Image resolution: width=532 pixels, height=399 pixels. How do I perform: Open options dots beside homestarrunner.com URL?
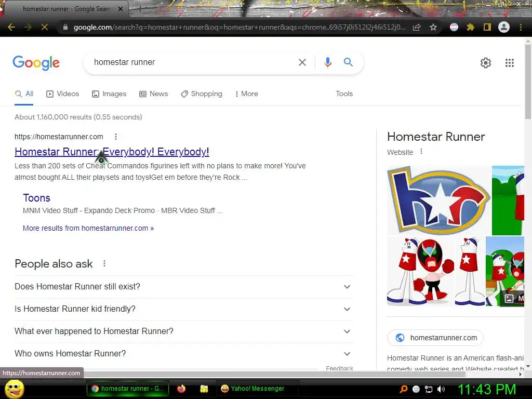tap(116, 137)
